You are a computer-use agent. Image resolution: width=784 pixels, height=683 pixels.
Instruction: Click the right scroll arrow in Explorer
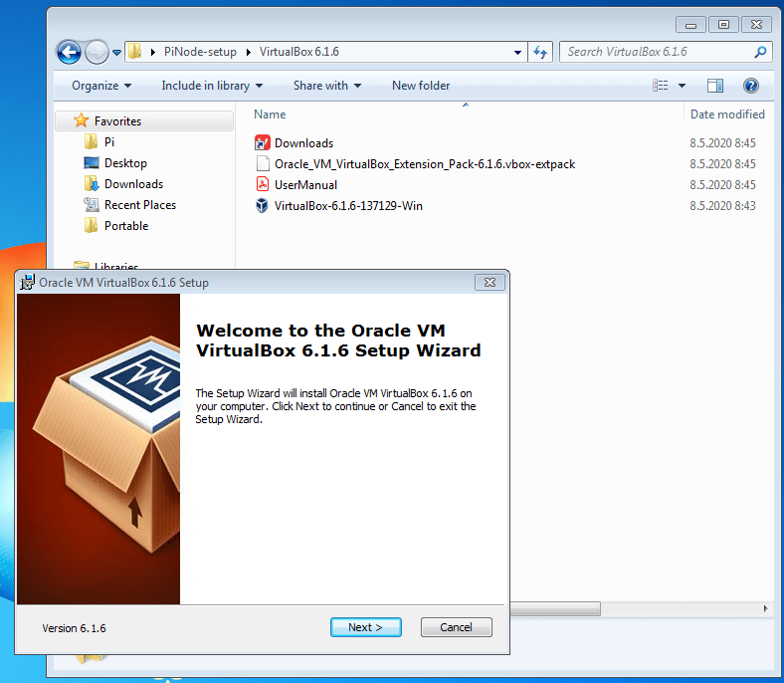pos(765,608)
